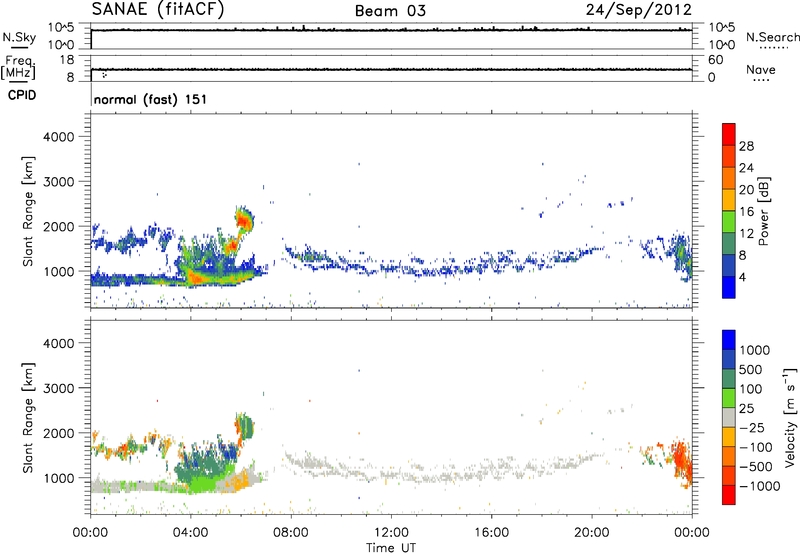Select the bright blue top Velocity colorbar segment
The height and width of the screenshot is (554, 800).
point(729,340)
